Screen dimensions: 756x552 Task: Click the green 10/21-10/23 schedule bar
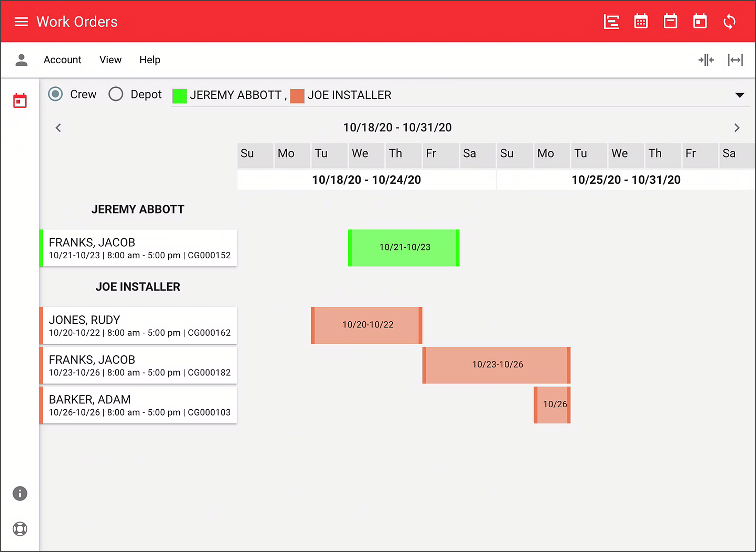click(403, 247)
